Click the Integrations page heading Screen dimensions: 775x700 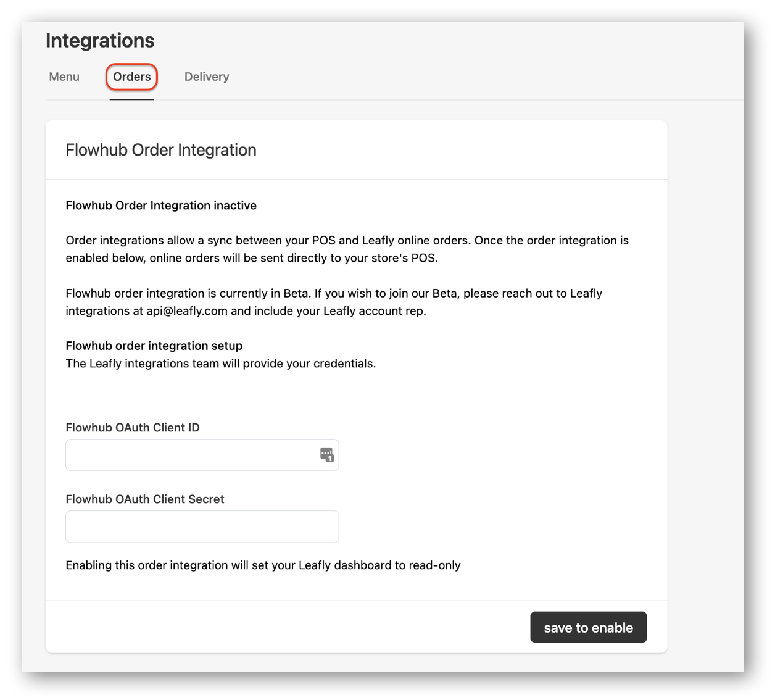coord(100,41)
